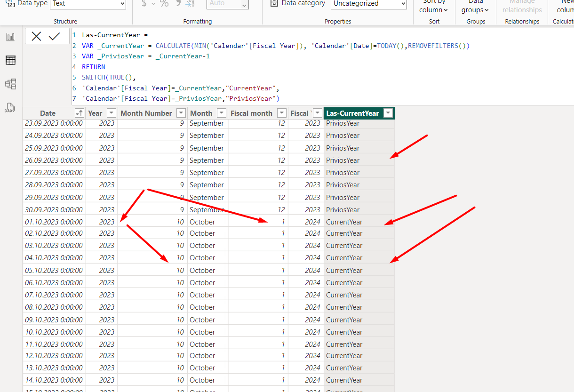Click September in the 25.09.2023 row
The width and height of the screenshot is (574, 392).
(207, 148)
